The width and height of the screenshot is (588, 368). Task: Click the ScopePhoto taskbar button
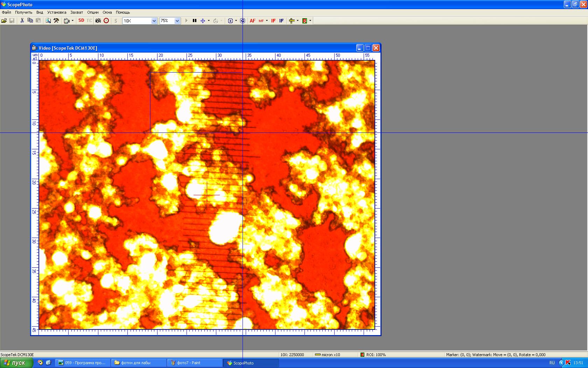[x=251, y=363]
